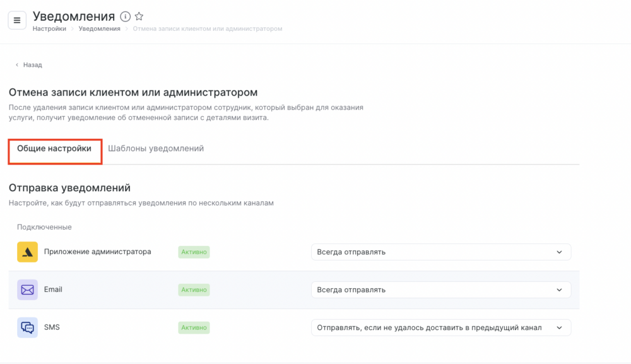The height and width of the screenshot is (364, 631).
Task: Open Уведомления in the breadcrumb
Action: (99, 29)
